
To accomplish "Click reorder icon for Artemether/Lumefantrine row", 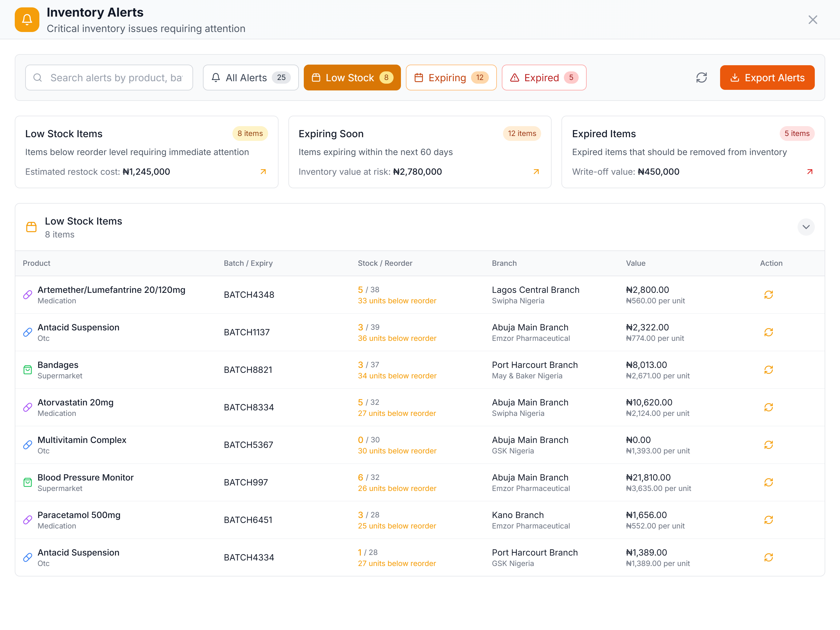I will tap(768, 295).
